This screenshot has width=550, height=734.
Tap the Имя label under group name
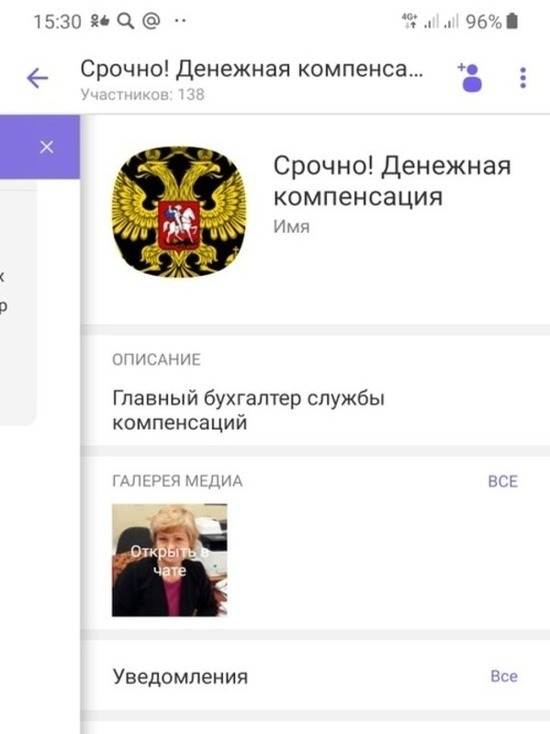[x=291, y=227]
